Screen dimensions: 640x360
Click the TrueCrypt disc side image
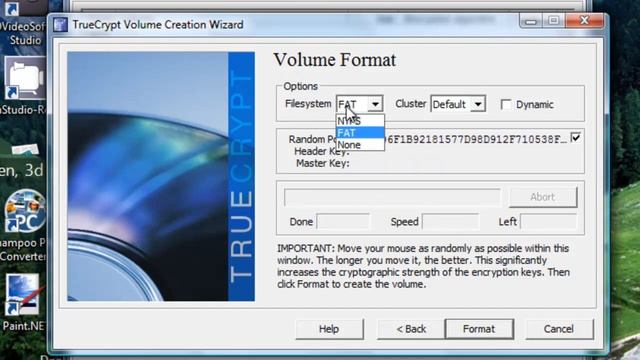click(x=161, y=176)
